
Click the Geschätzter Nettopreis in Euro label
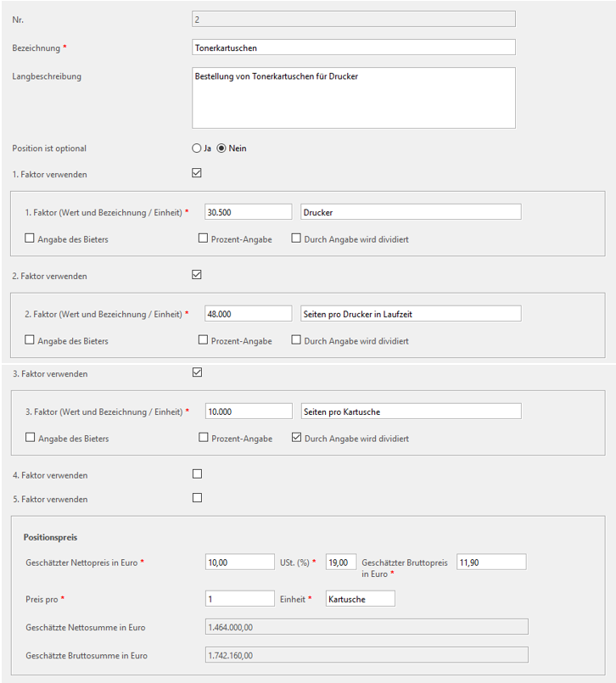tap(81, 563)
